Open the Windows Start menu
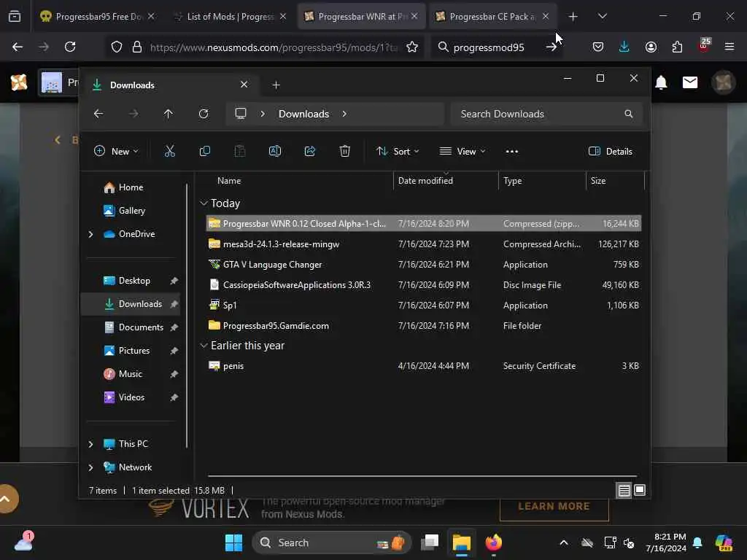 tap(233, 542)
